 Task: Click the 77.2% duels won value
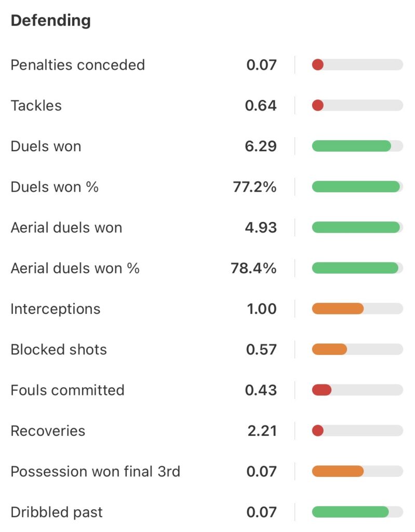255,187
